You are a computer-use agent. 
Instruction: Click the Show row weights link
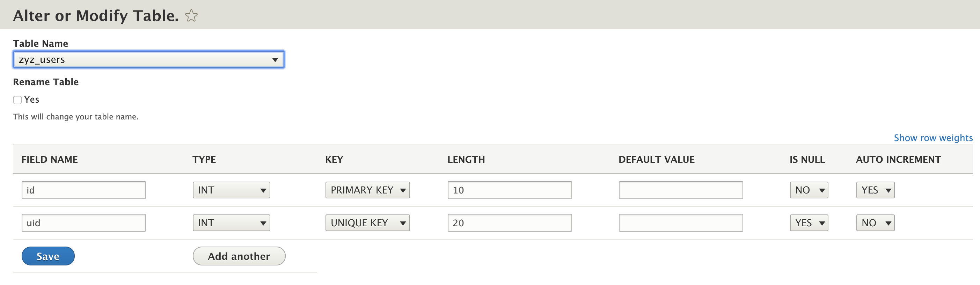click(x=933, y=138)
